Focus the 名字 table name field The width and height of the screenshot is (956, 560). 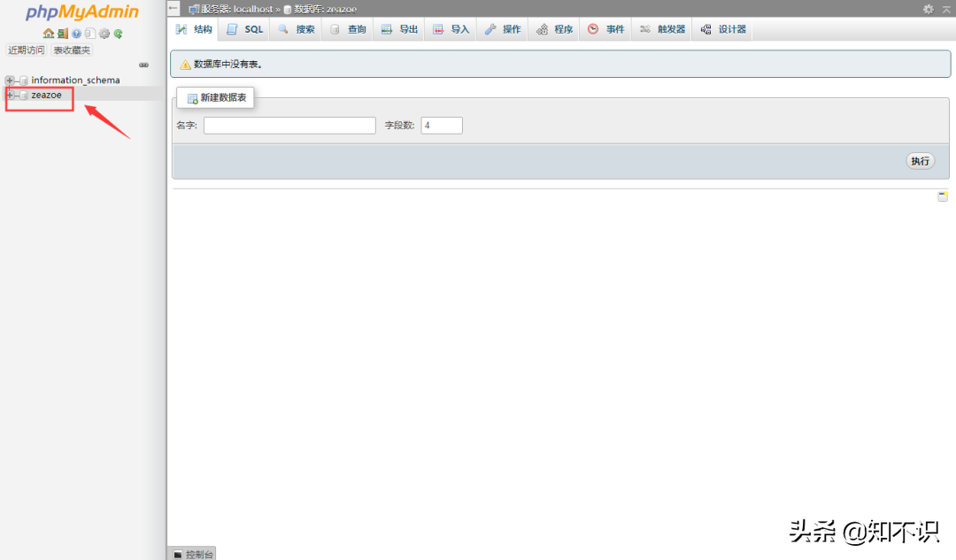point(289,126)
